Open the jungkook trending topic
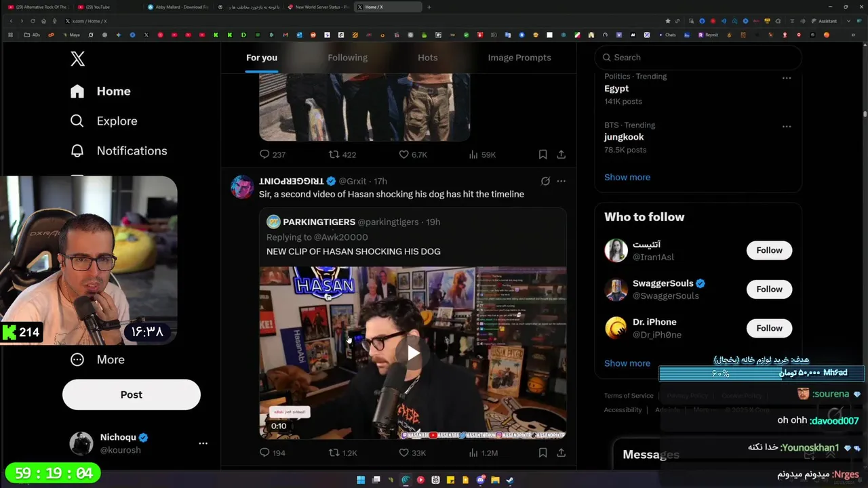The image size is (868, 488). 624,137
